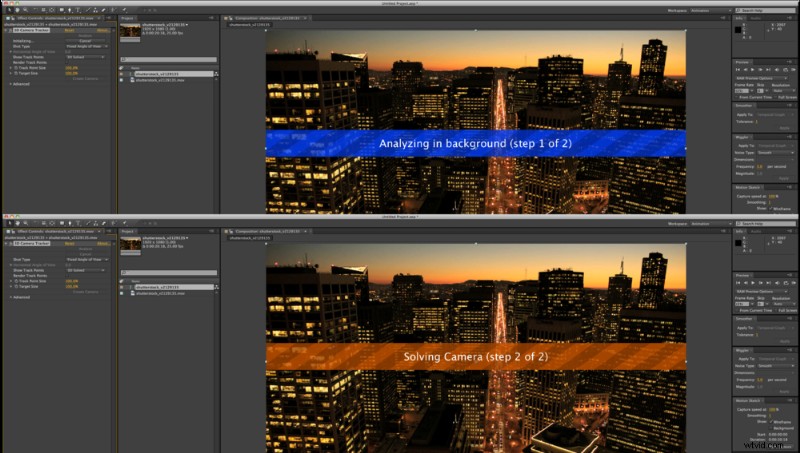
Task: Switch to Audio tab in Solving Camera window
Action: click(x=756, y=231)
